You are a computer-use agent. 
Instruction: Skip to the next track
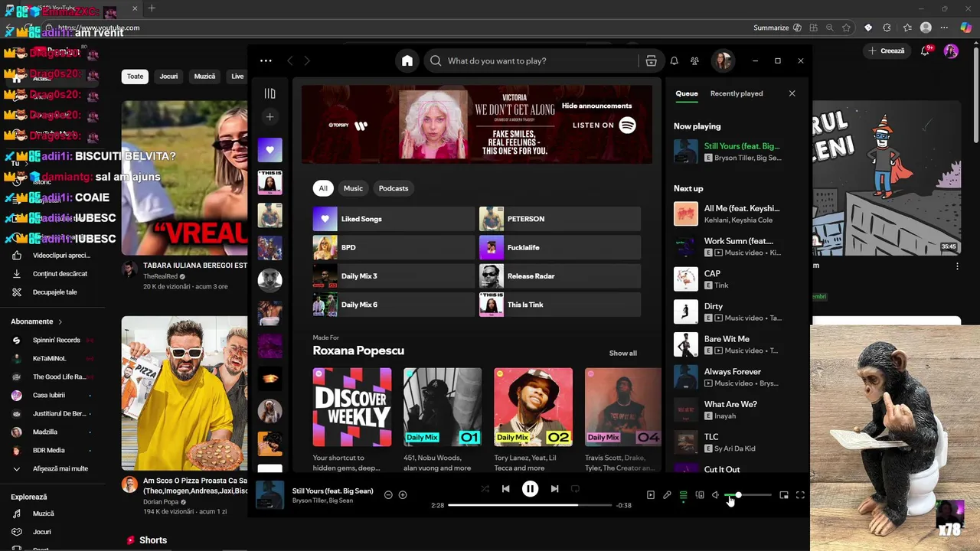[x=554, y=488]
